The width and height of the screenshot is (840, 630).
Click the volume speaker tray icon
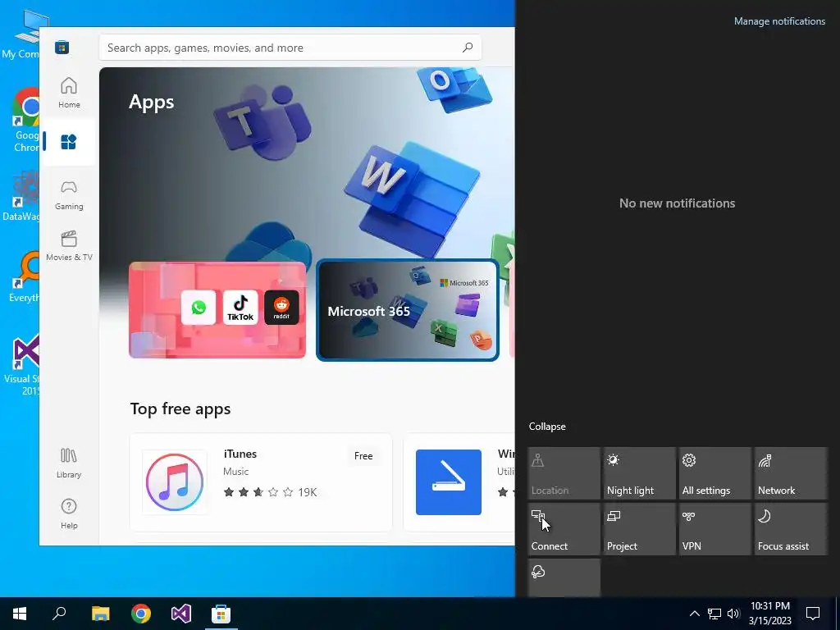(x=733, y=614)
